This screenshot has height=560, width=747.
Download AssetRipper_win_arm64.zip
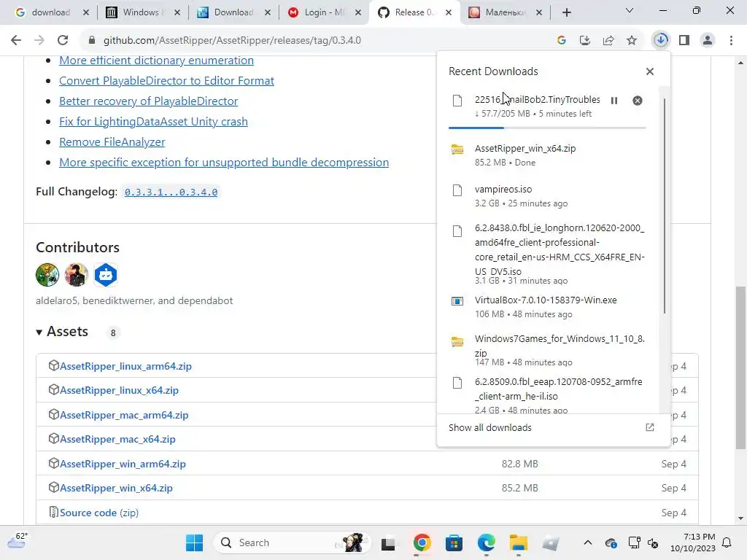point(123,464)
